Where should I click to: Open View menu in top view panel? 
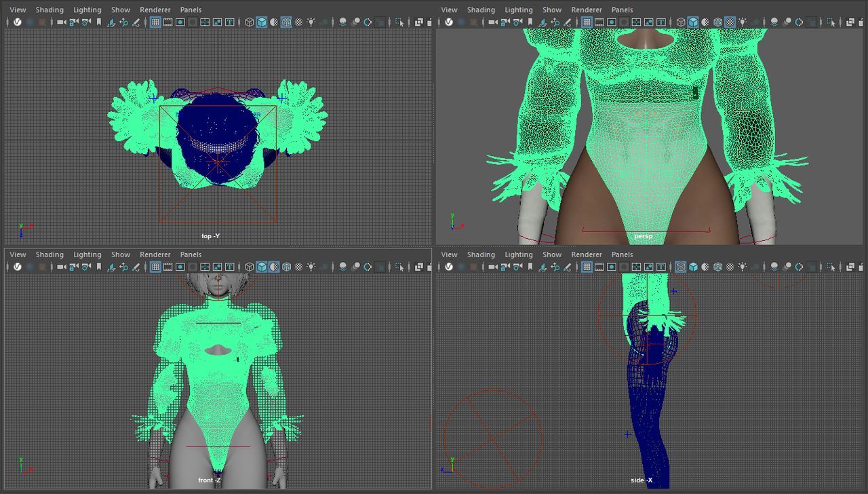click(18, 9)
